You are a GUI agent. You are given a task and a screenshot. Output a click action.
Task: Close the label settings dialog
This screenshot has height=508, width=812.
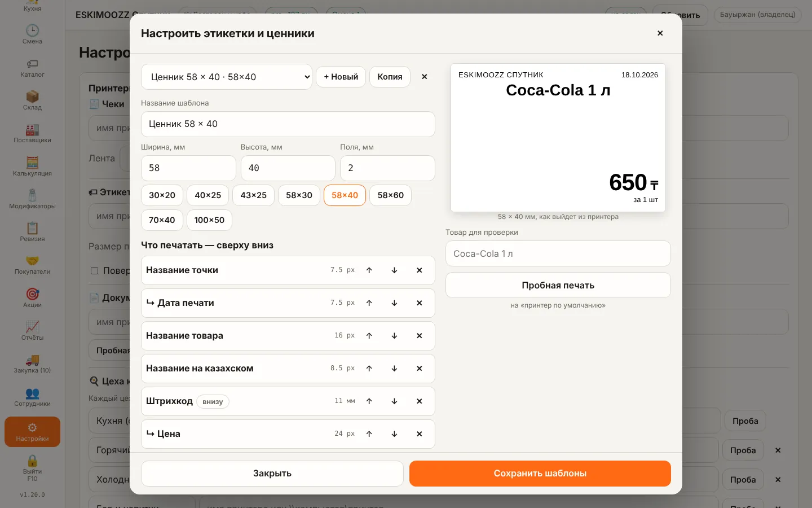point(660,33)
